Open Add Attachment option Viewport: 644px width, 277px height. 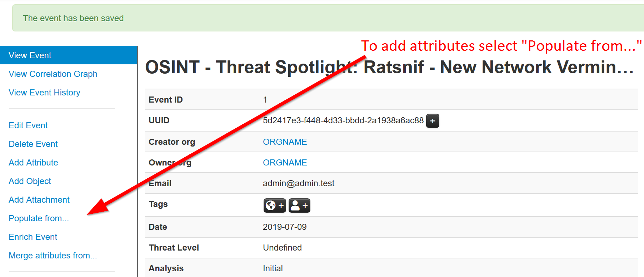pyautogui.click(x=39, y=200)
